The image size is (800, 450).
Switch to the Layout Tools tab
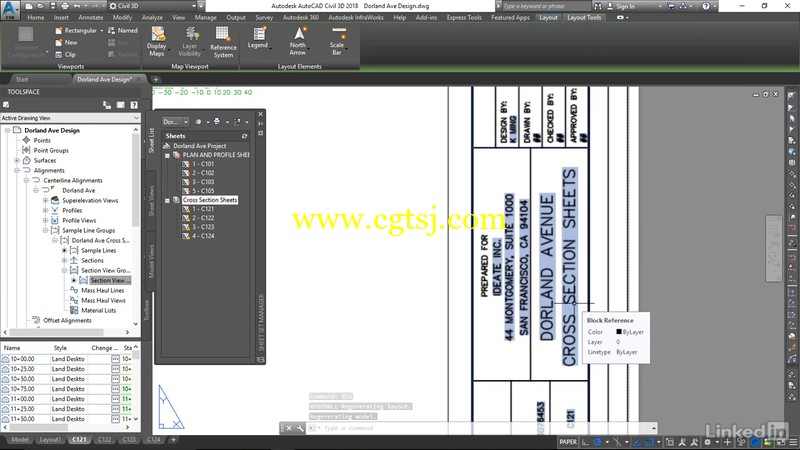pos(584,17)
